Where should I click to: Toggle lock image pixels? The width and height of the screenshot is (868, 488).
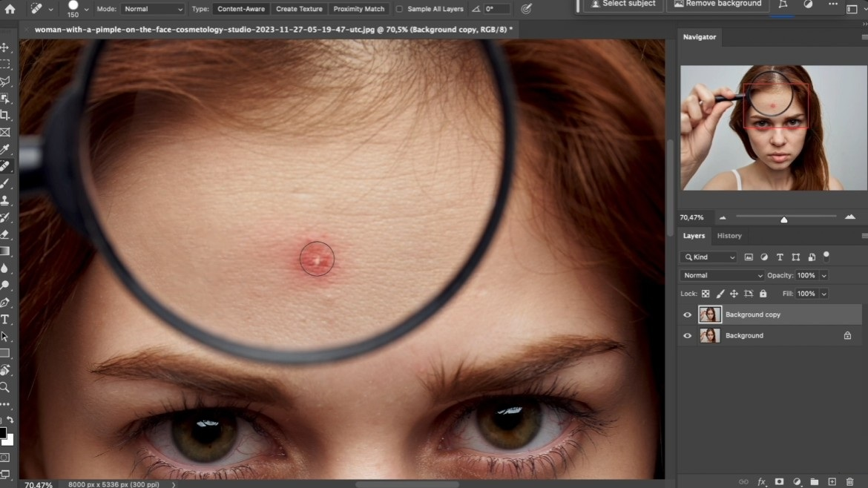pos(720,294)
